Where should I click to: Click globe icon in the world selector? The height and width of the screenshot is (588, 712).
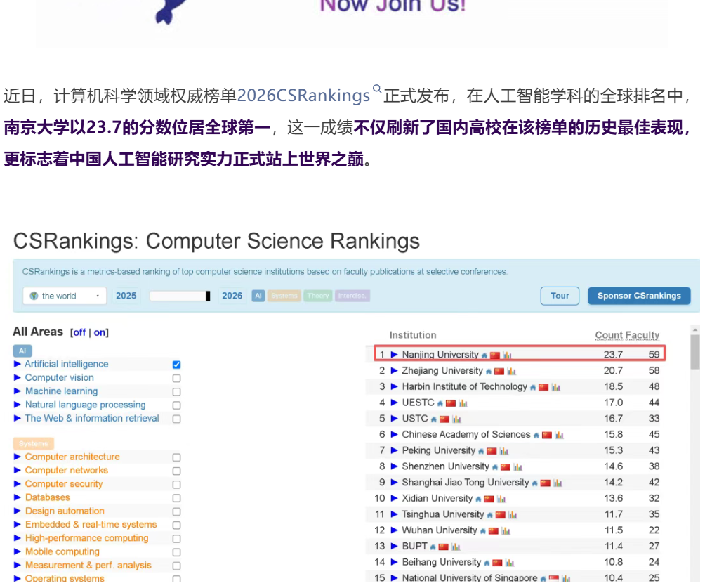click(x=34, y=296)
